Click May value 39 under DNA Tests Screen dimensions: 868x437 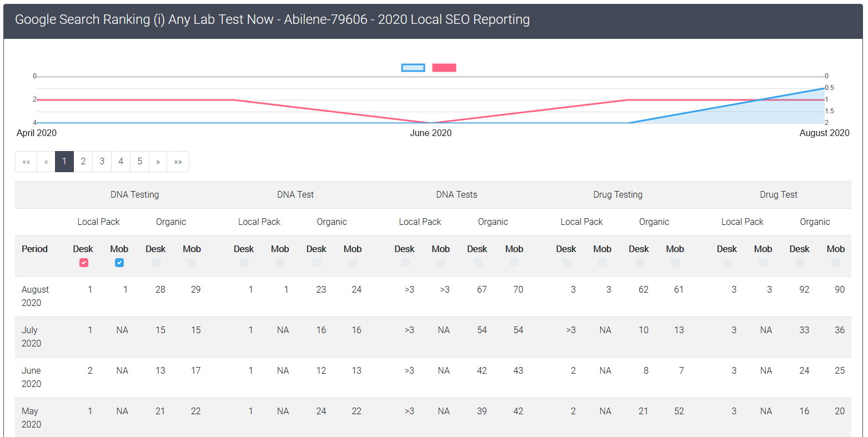point(482,411)
